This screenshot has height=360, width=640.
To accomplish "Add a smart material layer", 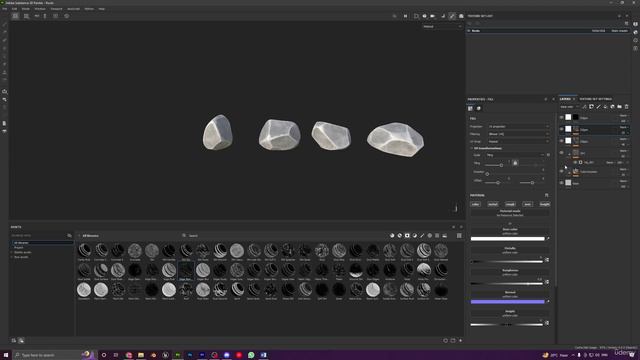I will [612, 107].
